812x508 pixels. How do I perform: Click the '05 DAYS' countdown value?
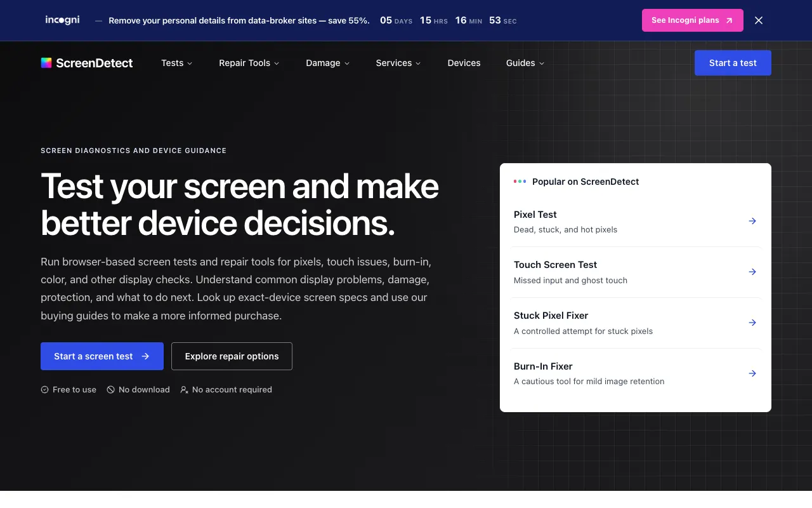(x=396, y=20)
